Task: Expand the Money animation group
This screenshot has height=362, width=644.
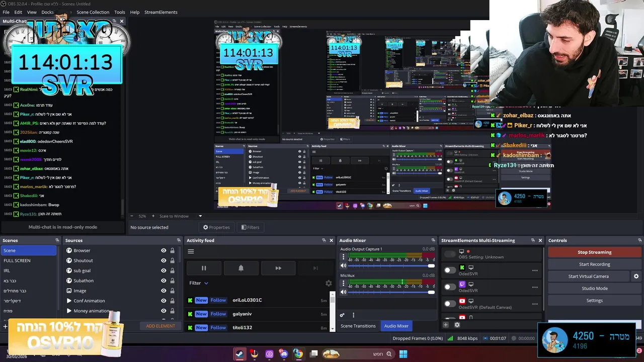Action: click(x=69, y=311)
